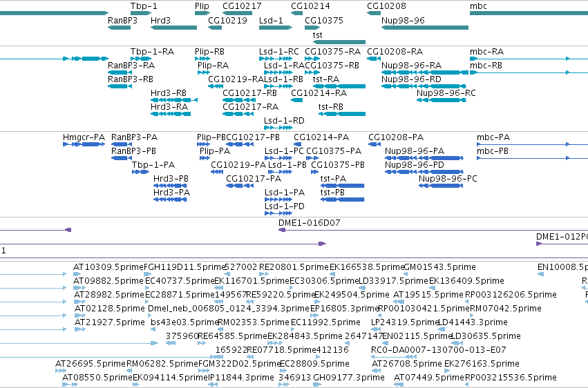Screen dimensions: 588x388
Task: Click EST label LD41443.3prime
Action: coord(473,322)
